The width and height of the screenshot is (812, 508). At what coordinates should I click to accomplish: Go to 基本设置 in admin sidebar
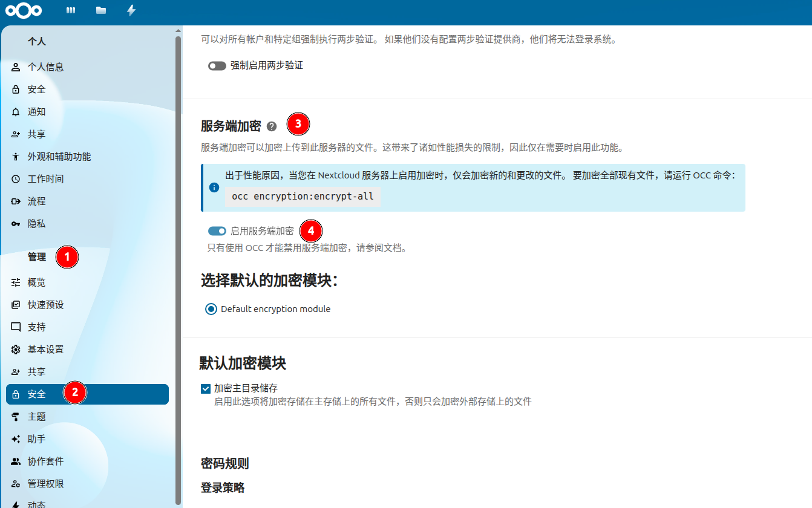click(x=45, y=350)
